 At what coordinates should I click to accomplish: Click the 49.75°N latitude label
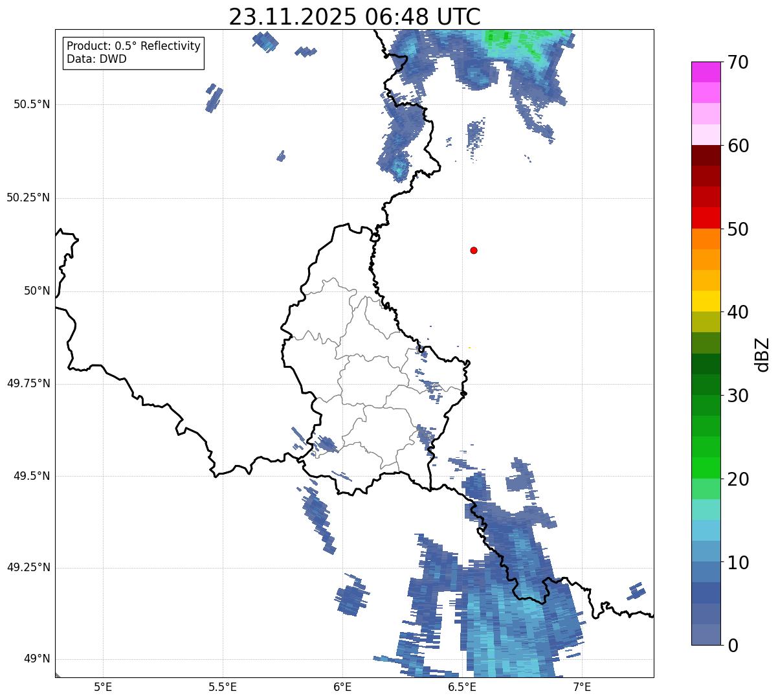[28, 383]
